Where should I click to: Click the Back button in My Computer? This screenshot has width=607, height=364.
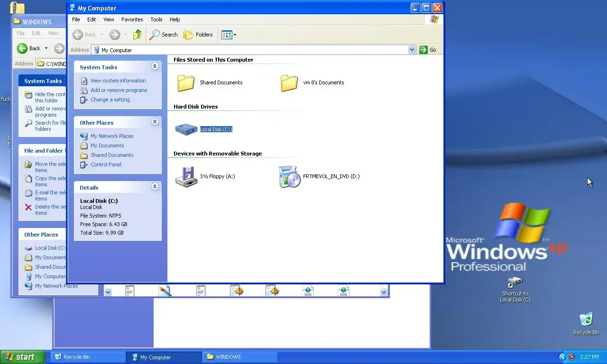click(84, 35)
